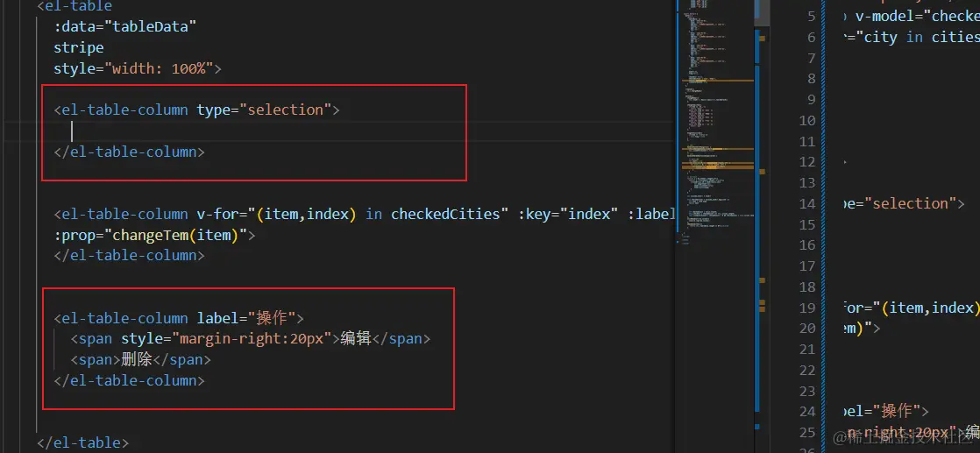Click the style="width: 100%" line

coord(138,68)
